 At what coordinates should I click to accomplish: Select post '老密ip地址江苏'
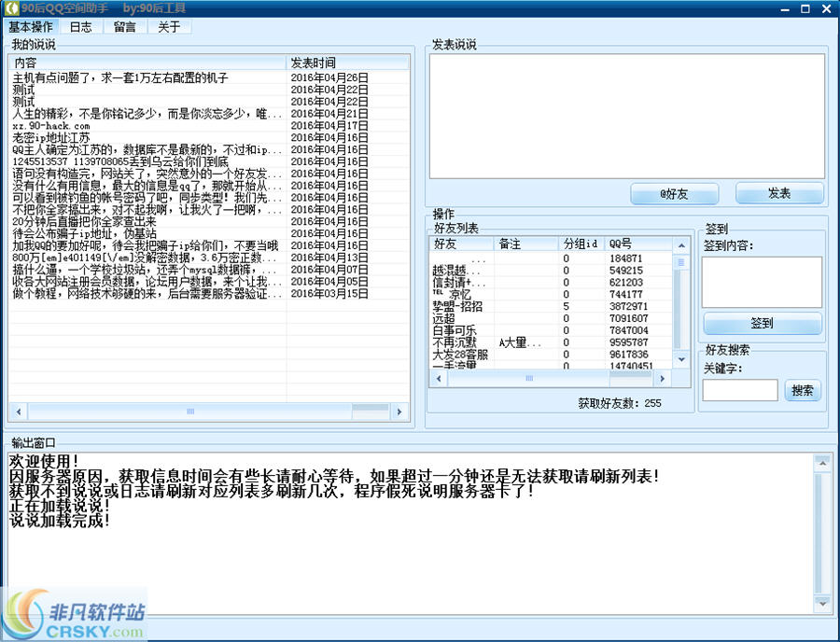[51, 137]
